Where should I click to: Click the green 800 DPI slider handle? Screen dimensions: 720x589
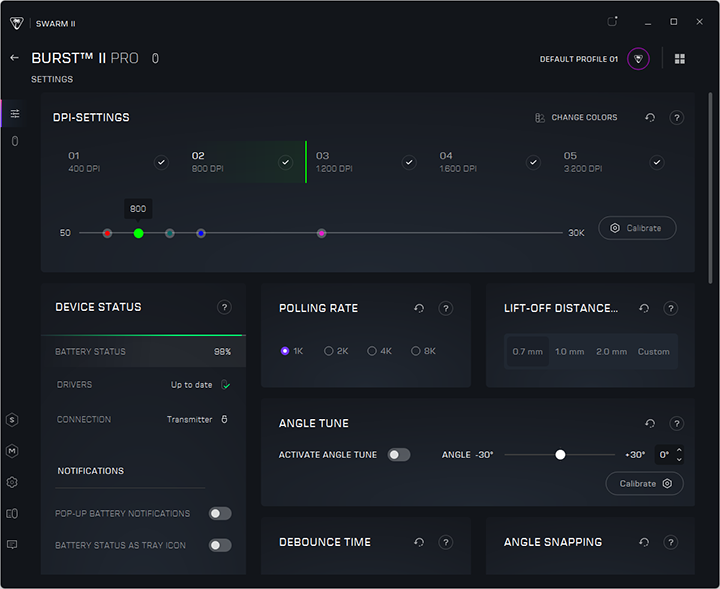click(x=138, y=233)
